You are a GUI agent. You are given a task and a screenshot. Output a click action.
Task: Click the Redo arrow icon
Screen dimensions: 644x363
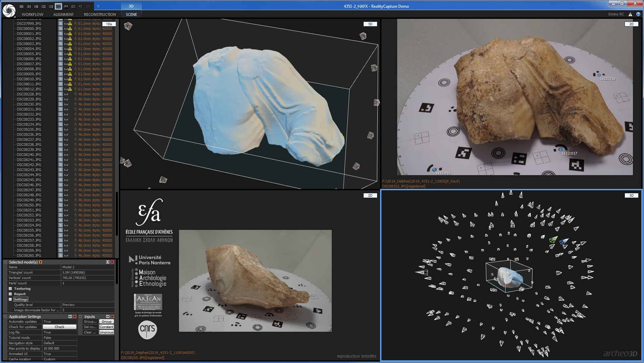click(88, 6)
